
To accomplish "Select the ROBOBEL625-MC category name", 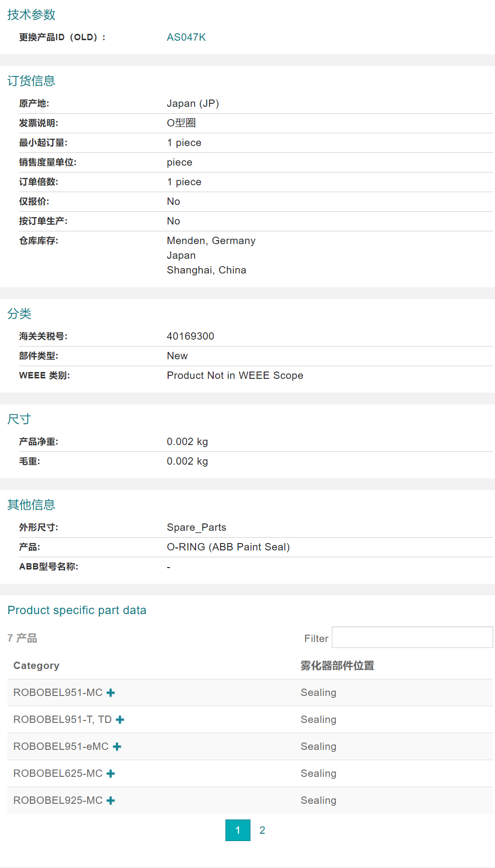I will click(58, 773).
